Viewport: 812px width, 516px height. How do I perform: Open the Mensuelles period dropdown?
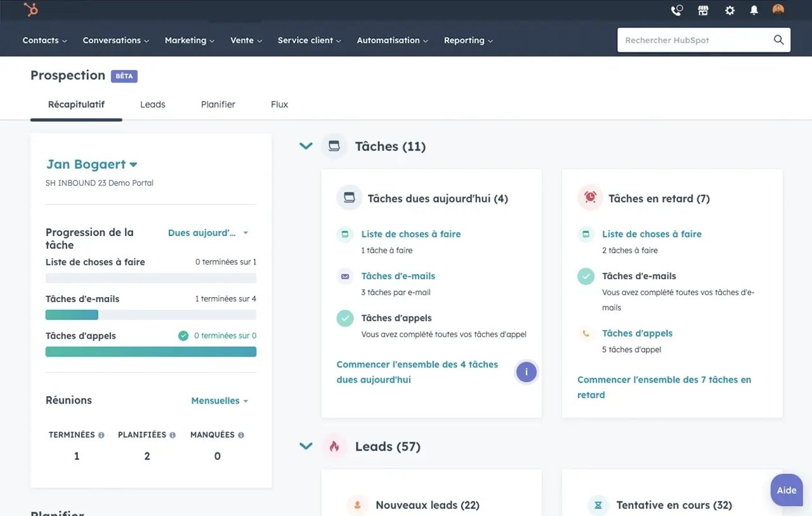pos(219,400)
